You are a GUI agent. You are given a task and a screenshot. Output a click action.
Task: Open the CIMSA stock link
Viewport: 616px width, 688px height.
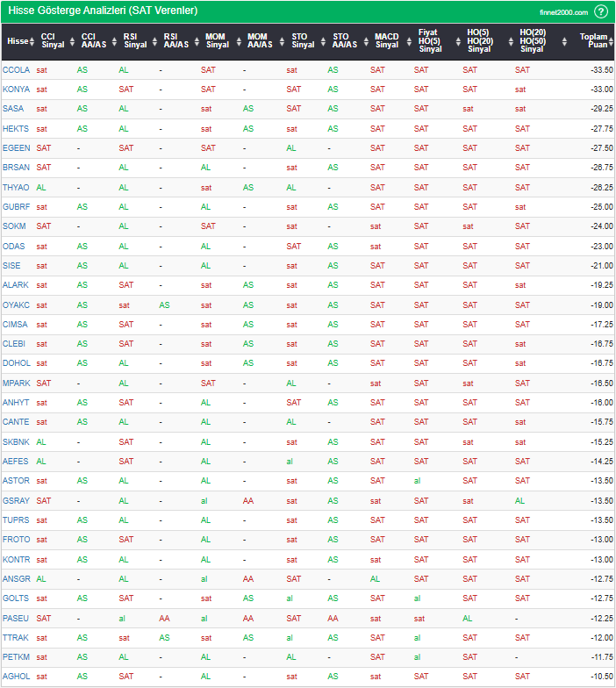(15, 325)
